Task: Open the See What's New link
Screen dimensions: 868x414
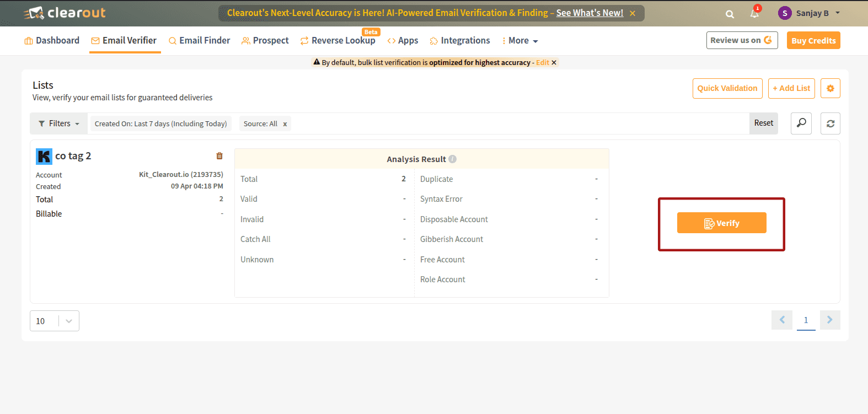Action: [x=590, y=13]
